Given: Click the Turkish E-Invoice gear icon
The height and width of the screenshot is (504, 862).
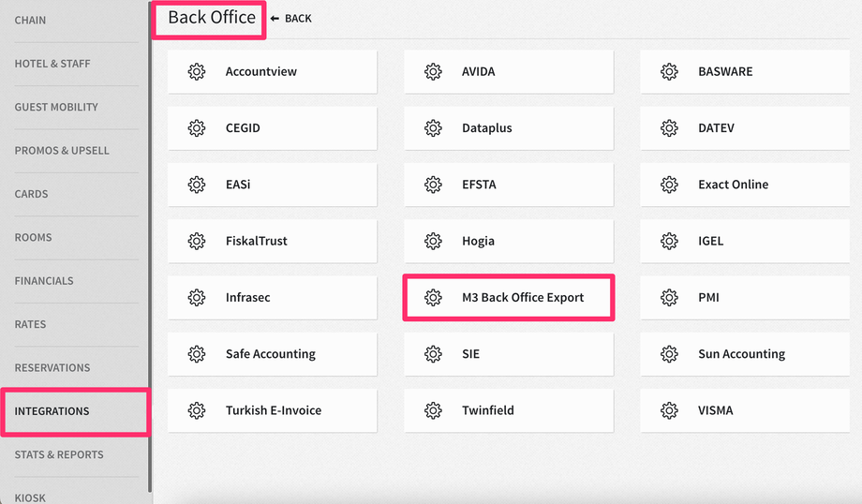Looking at the screenshot, I should click(196, 410).
